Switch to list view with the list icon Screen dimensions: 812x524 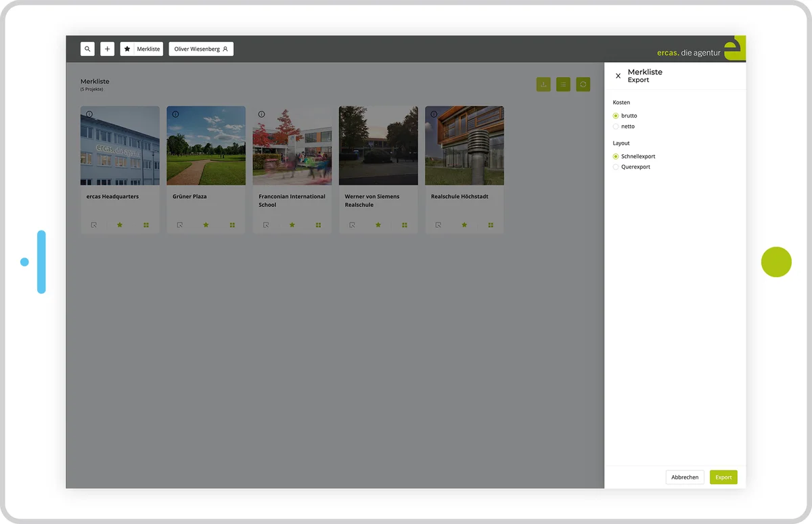tap(563, 84)
